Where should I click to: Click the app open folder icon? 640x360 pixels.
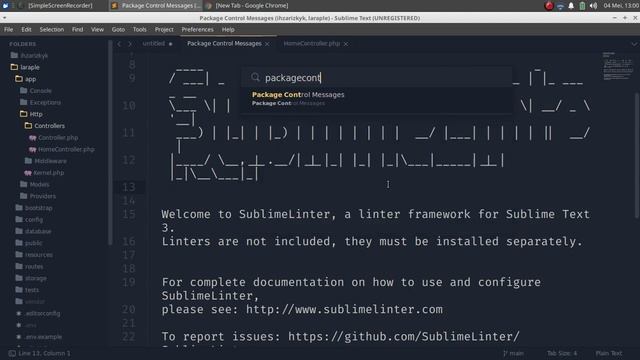pyautogui.click(x=19, y=79)
